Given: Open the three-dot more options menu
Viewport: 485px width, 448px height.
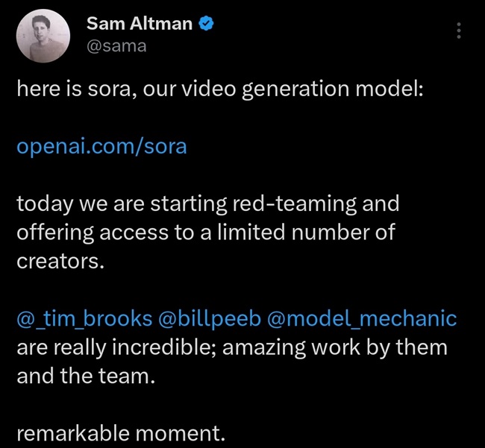Looking at the screenshot, I should [458, 31].
